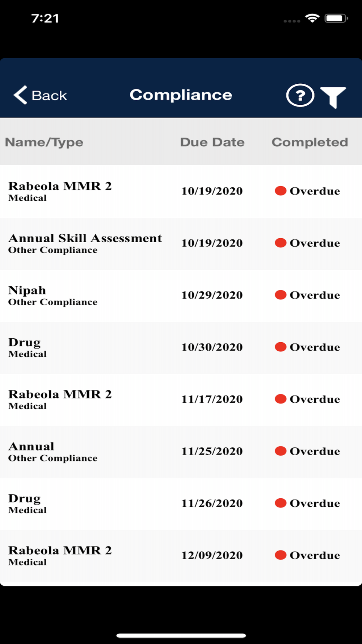Image resolution: width=362 pixels, height=644 pixels.
Task: Tap the battery indicator icon
Action: pyautogui.click(x=336, y=18)
